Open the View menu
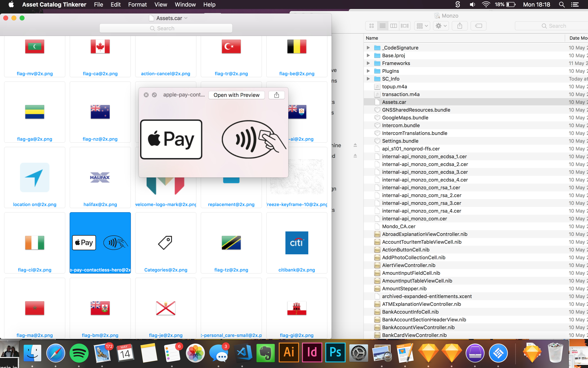Image resolution: width=588 pixels, height=368 pixels. click(161, 4)
